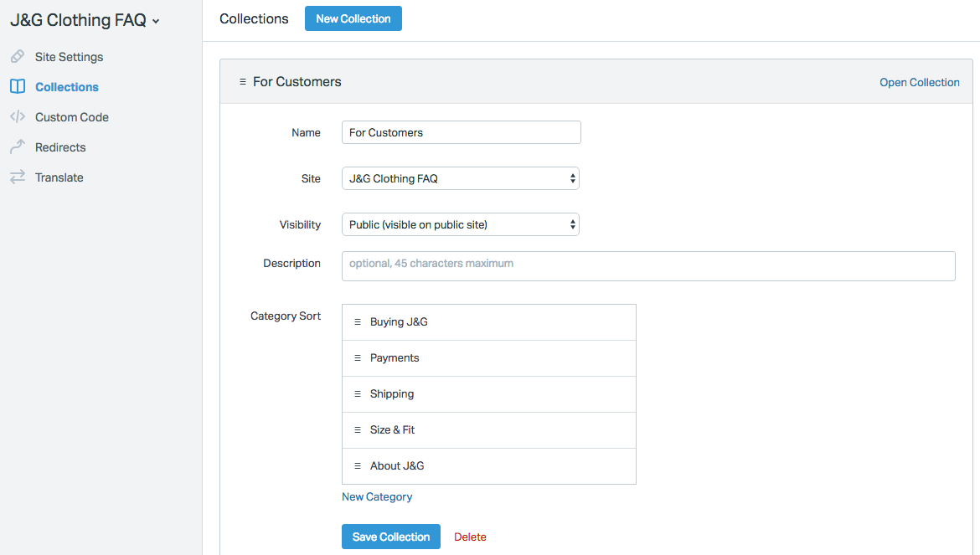Click the Custom Code brackets icon
Screen dimensions: 980x555
[x=17, y=117]
